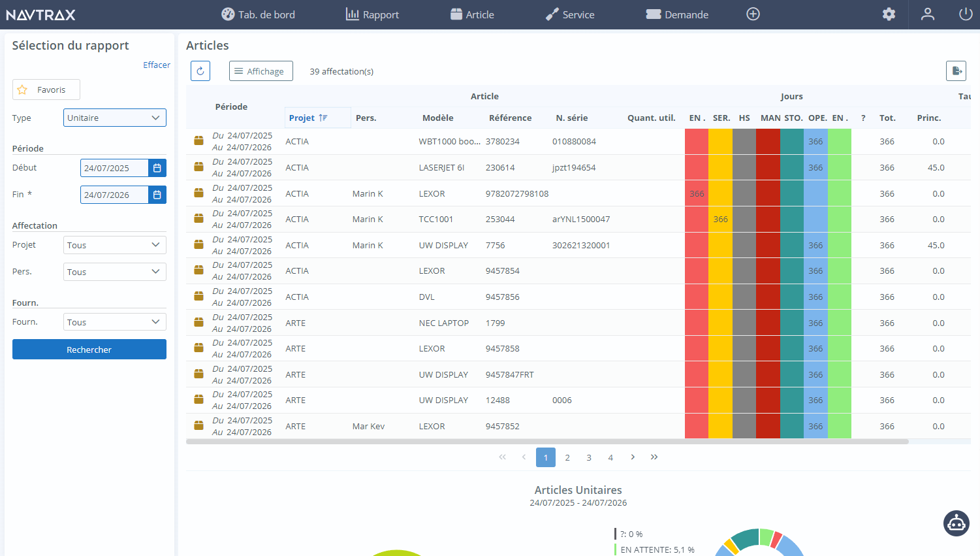Open the chatbot assistant icon

point(956,523)
